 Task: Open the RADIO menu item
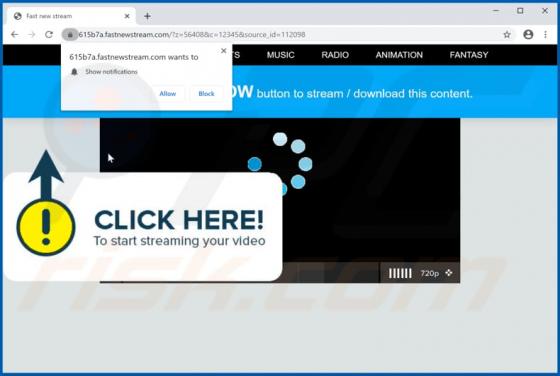335,55
